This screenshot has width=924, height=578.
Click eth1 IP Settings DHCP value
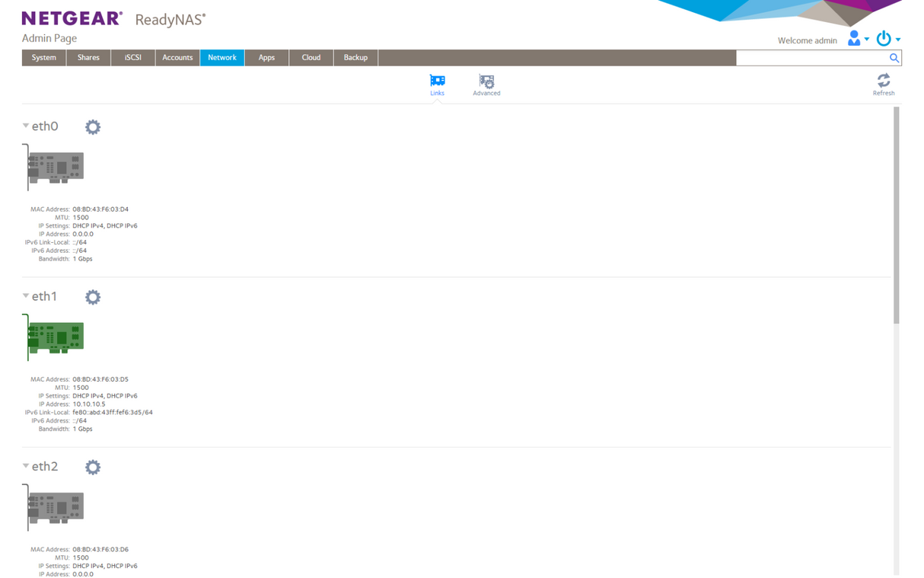point(105,396)
